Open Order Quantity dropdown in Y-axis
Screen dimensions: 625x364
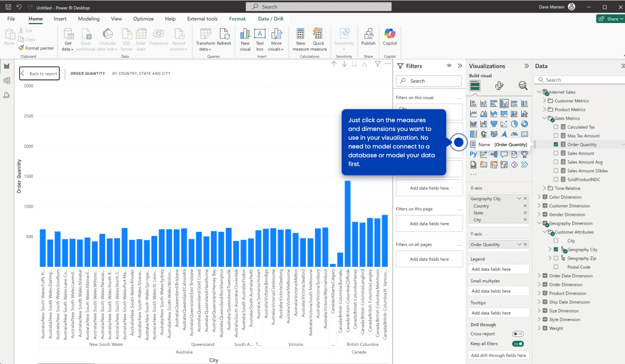(x=519, y=244)
